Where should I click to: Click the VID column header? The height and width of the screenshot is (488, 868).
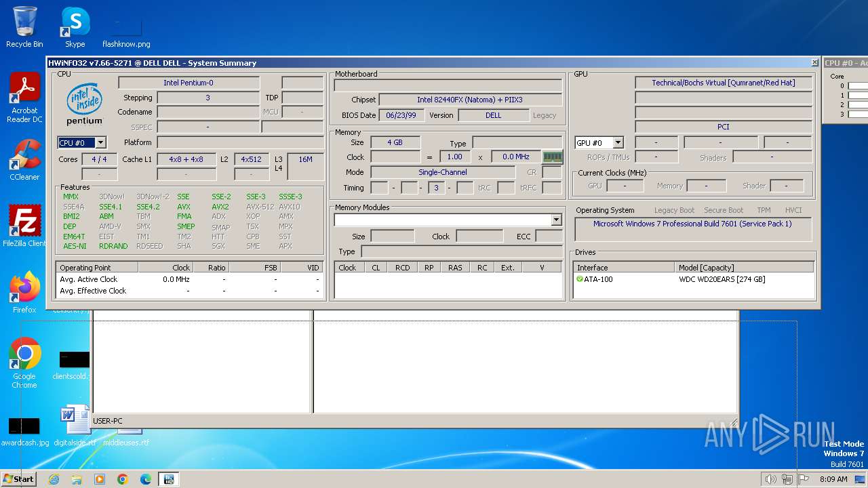point(302,268)
